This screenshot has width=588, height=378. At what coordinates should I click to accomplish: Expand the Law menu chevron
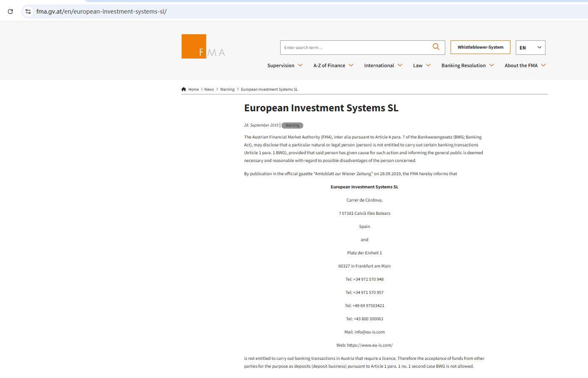428,65
